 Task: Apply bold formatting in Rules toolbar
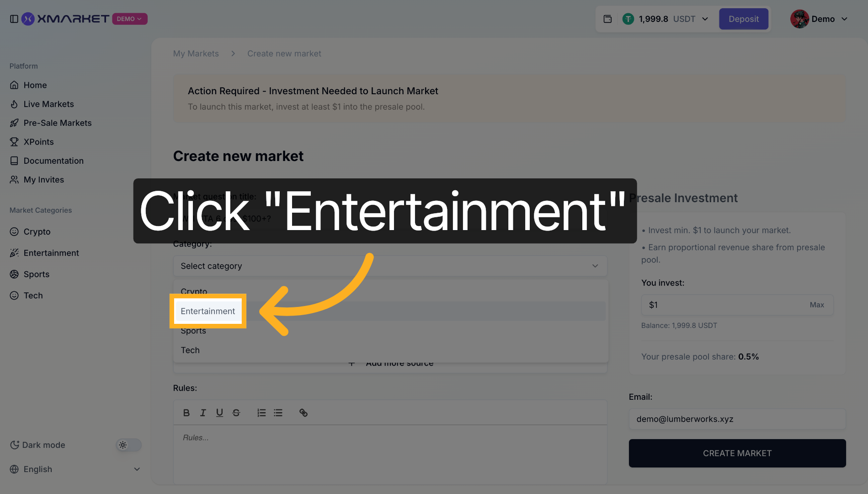(x=186, y=413)
